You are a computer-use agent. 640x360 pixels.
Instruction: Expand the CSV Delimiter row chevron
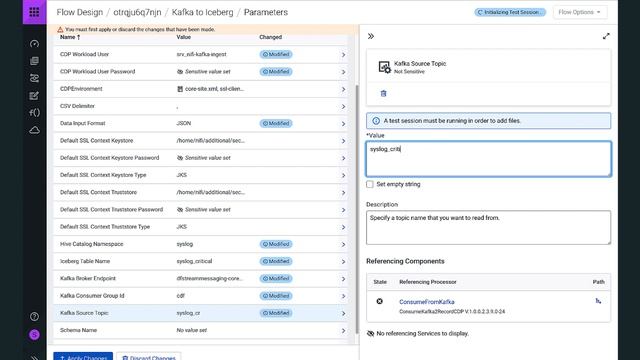click(x=343, y=107)
